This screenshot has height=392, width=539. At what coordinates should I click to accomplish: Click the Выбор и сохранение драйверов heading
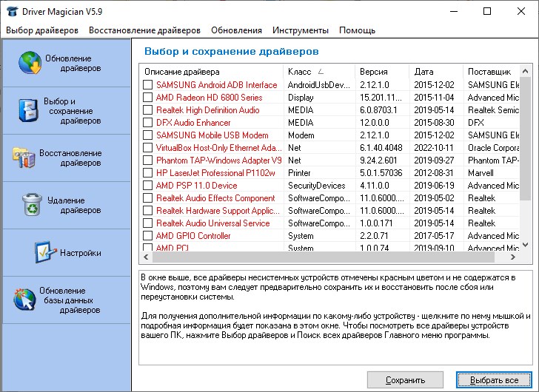coord(231,51)
